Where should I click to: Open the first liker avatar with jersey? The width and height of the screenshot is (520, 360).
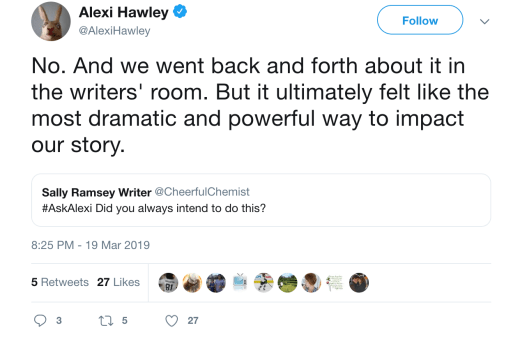(x=168, y=283)
